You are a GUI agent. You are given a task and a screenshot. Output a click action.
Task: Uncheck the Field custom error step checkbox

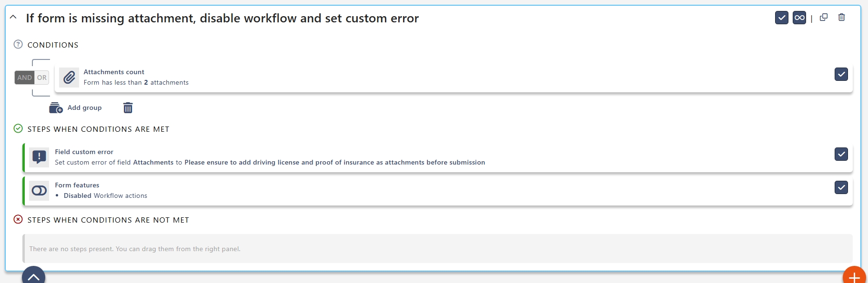tap(841, 154)
